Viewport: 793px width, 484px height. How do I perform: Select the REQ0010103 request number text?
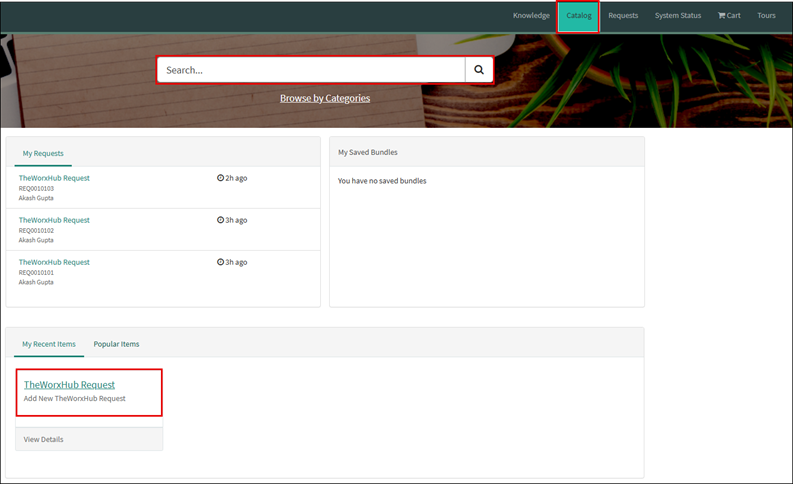coord(36,189)
